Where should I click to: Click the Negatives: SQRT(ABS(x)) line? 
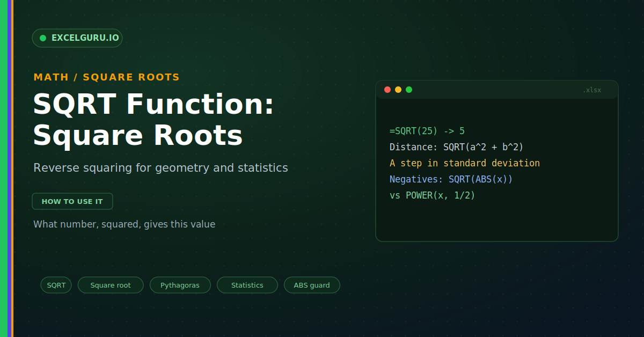(451, 179)
